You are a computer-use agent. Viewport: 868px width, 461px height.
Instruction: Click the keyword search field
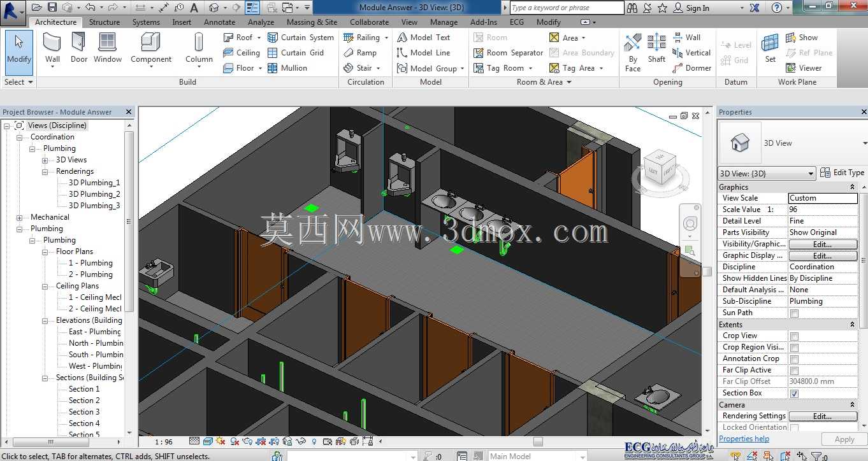[x=567, y=8]
